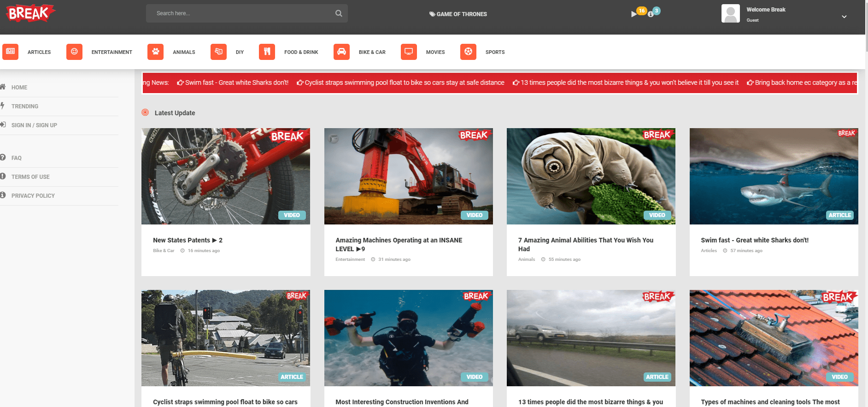Click the Bike & Car icon
868x407 pixels.
click(x=341, y=52)
